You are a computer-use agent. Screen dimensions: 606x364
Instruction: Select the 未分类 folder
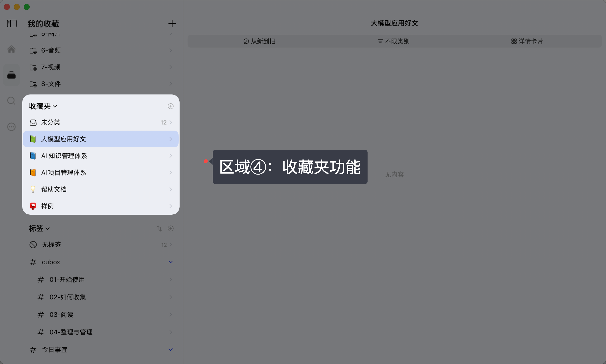[51, 122]
